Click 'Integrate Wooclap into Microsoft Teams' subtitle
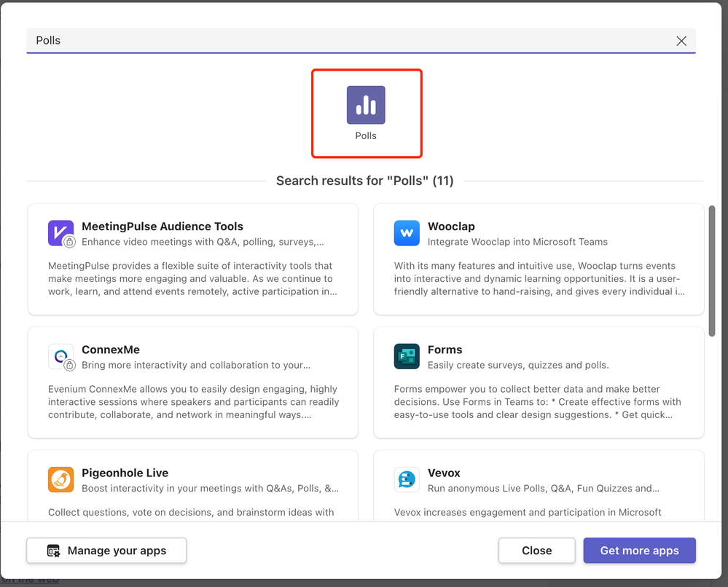Screen dimensions: 728x587 [x=517, y=242]
